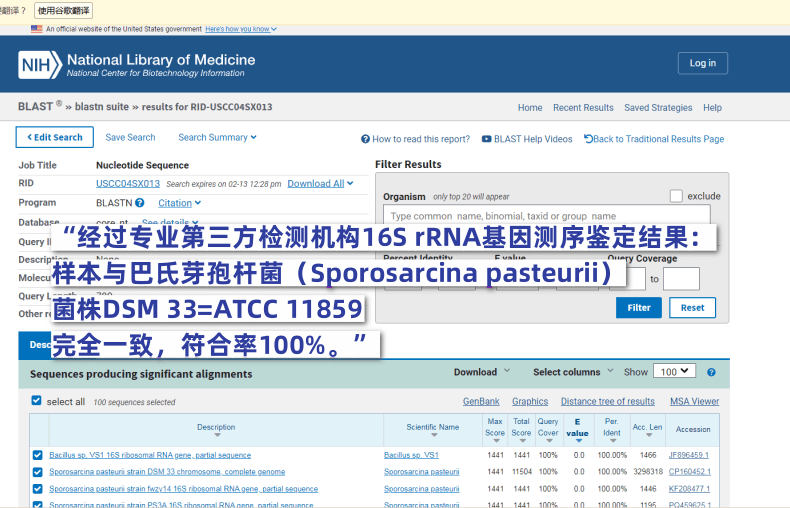The image size is (790, 508).
Task: Expand Here's how you know dropdown
Action: coord(241,29)
